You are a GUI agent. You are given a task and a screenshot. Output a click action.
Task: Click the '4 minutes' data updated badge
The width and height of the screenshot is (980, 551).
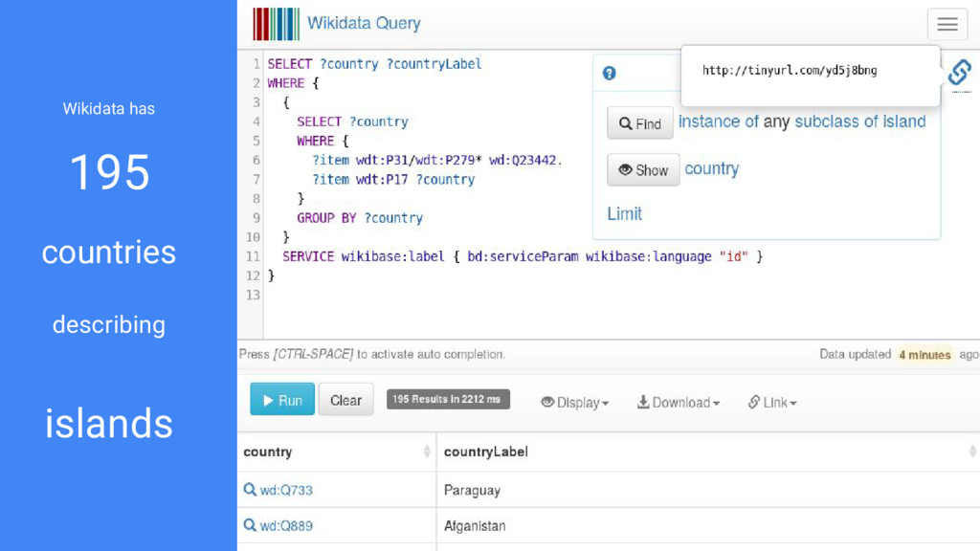(924, 355)
